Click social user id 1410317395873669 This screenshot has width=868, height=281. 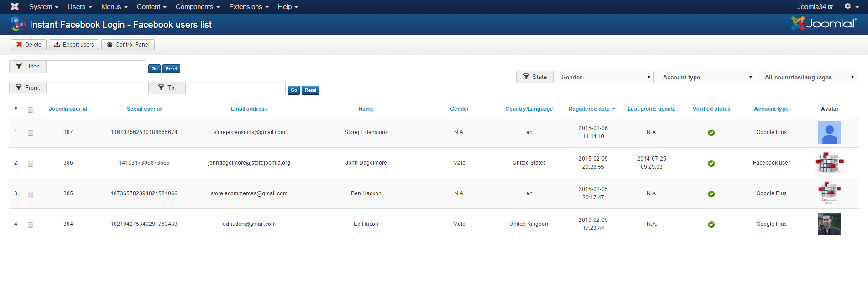pyautogui.click(x=144, y=163)
